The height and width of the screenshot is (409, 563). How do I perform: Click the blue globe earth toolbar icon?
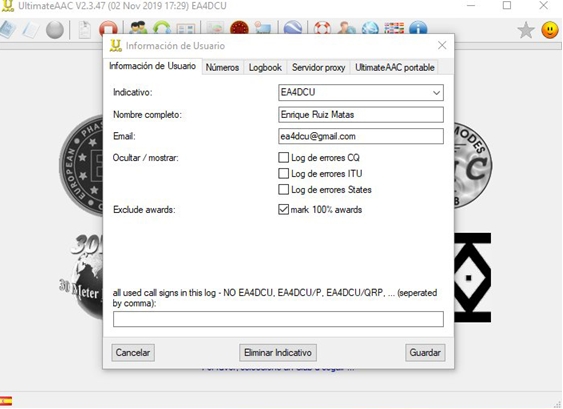[x=293, y=28]
